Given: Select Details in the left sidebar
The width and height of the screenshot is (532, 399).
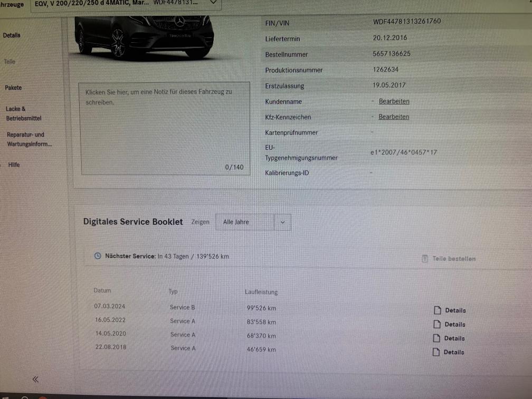Looking at the screenshot, I should click(x=12, y=35).
